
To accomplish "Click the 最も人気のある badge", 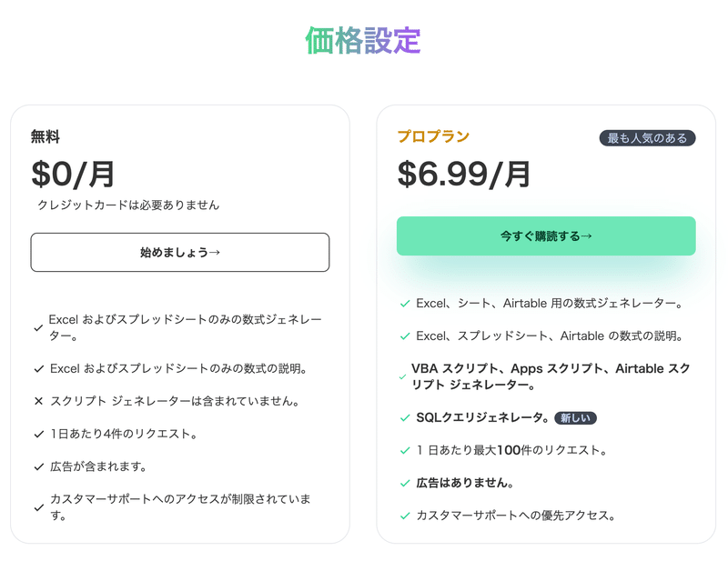I will pyautogui.click(x=647, y=138).
